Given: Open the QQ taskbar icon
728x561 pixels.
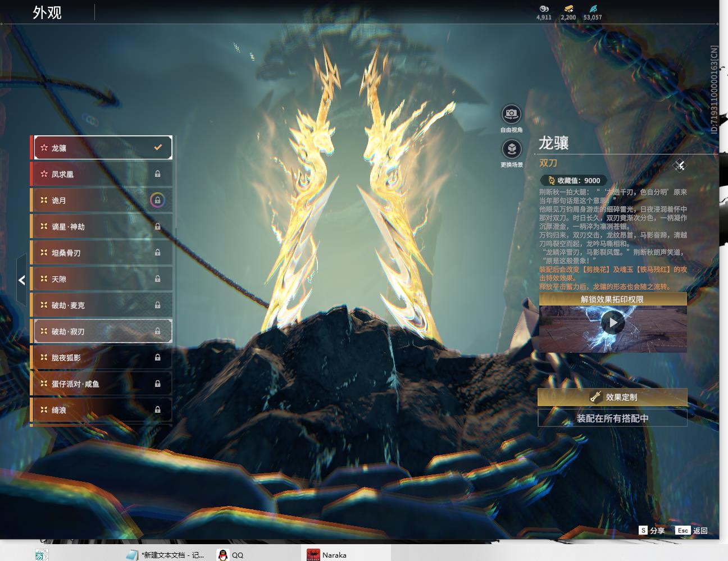Looking at the screenshot, I should (x=230, y=555).
